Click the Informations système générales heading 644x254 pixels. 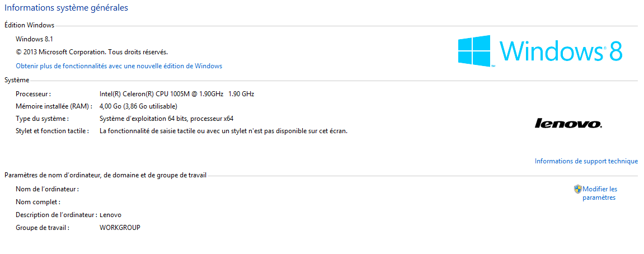(x=66, y=8)
